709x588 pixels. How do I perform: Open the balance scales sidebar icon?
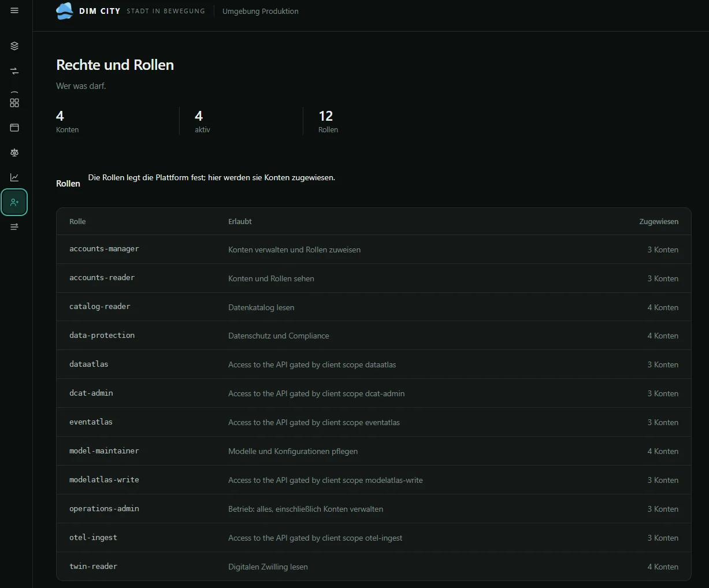[x=14, y=152]
